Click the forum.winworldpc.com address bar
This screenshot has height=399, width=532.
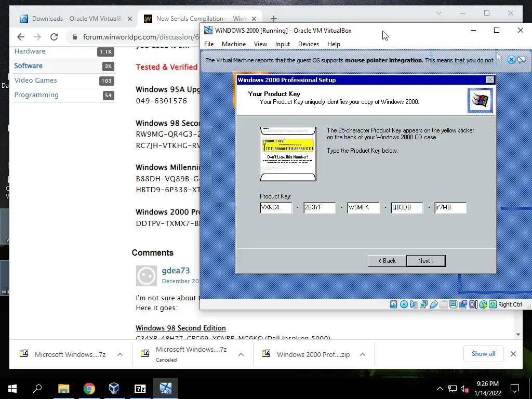[x=140, y=37]
